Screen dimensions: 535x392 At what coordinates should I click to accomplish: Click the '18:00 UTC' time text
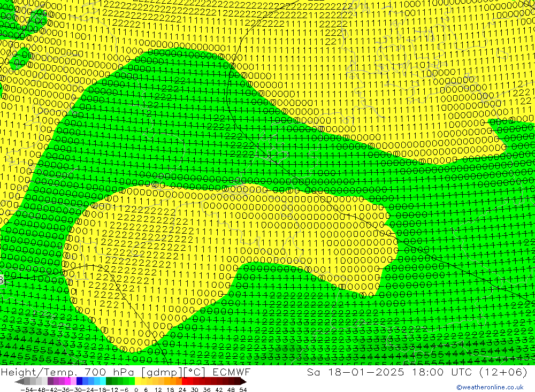pyautogui.click(x=441, y=372)
